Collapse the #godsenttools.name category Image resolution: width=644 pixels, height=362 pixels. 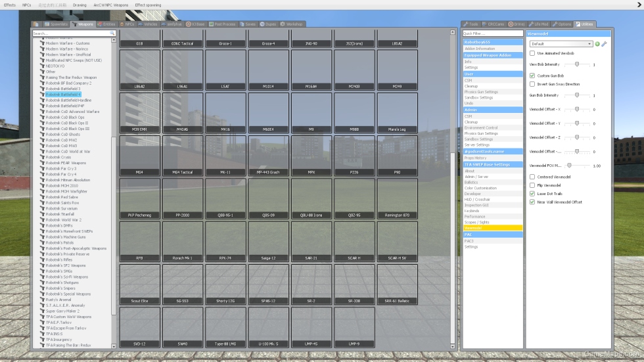493,152
